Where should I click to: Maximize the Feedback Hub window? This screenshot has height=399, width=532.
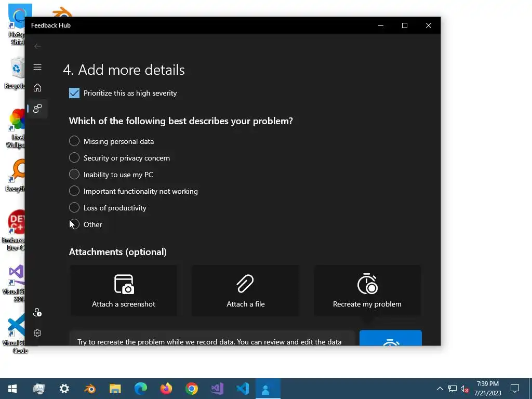404,25
